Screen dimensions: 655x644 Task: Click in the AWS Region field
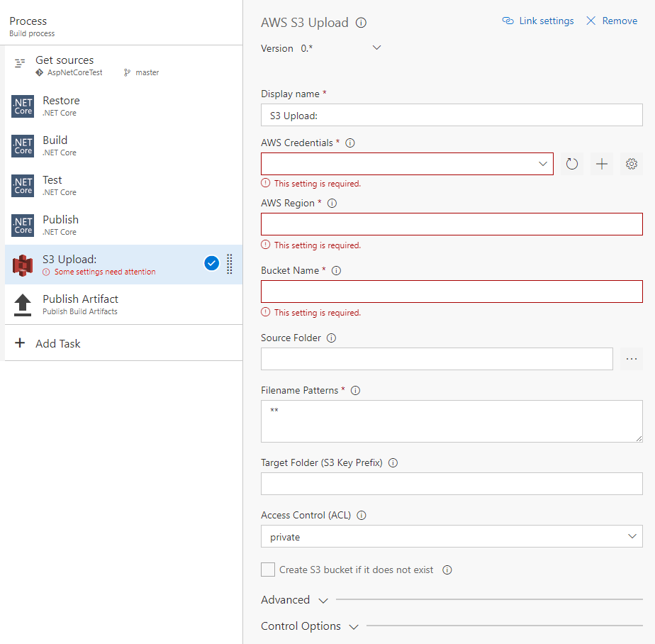452,224
